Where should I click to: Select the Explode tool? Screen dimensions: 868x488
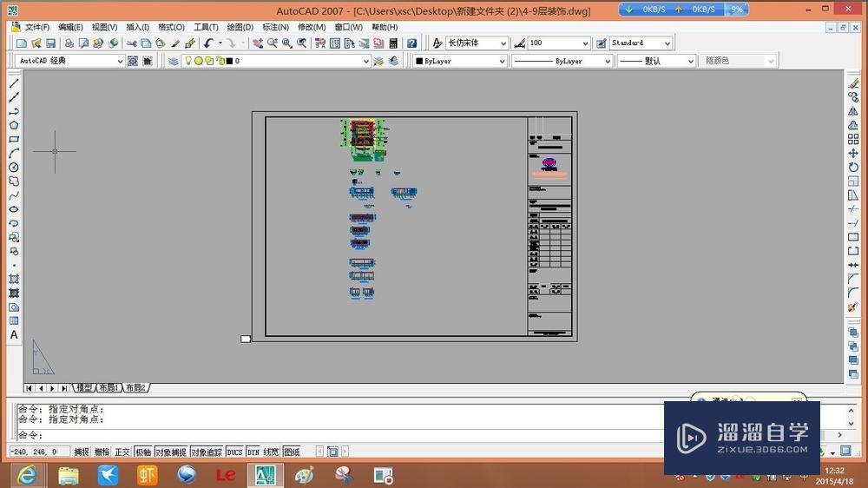point(853,307)
